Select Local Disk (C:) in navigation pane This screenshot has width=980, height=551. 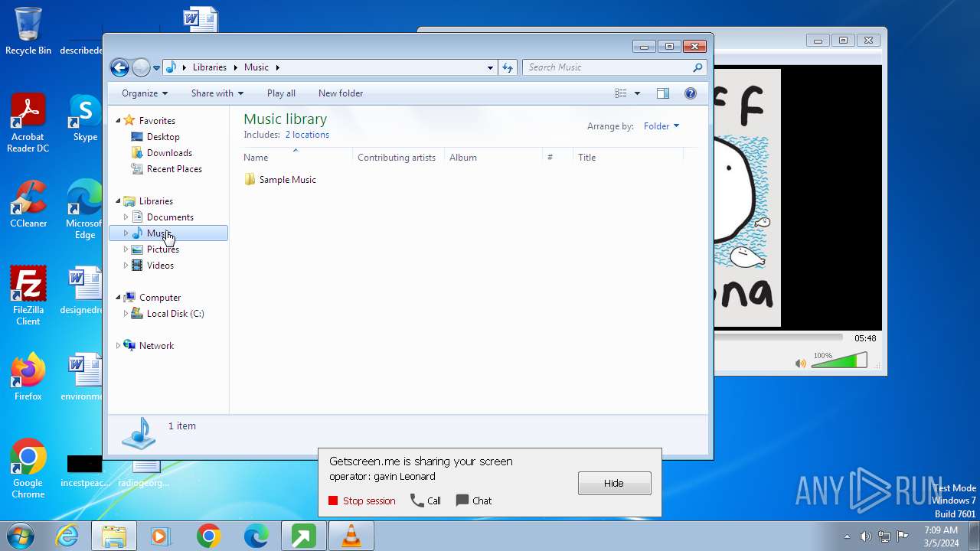175,314
